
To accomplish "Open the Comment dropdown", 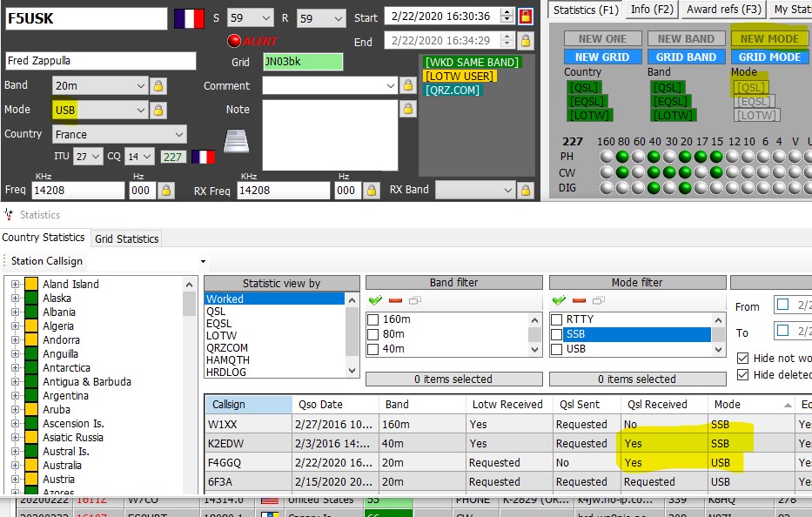I will [x=391, y=85].
